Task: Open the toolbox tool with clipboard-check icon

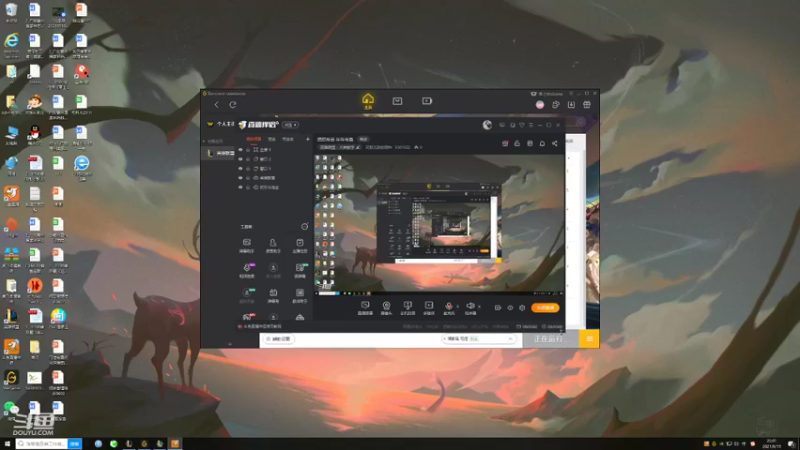Action: pyautogui.click(x=300, y=245)
